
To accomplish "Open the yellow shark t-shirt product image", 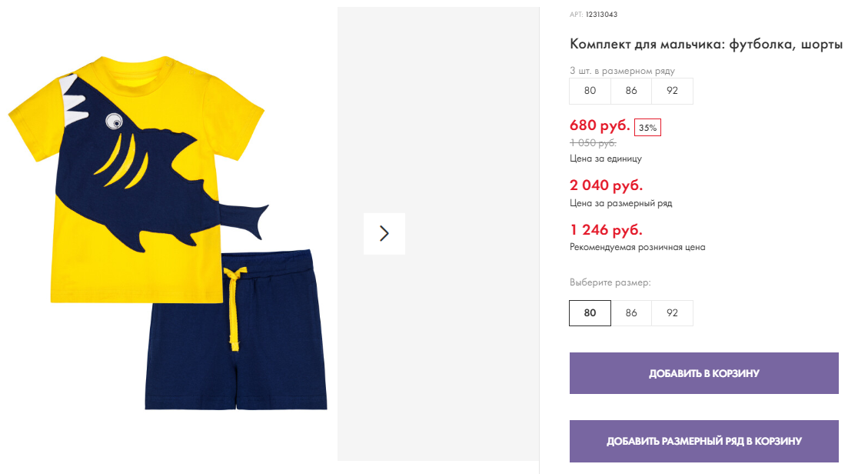I will [138, 177].
